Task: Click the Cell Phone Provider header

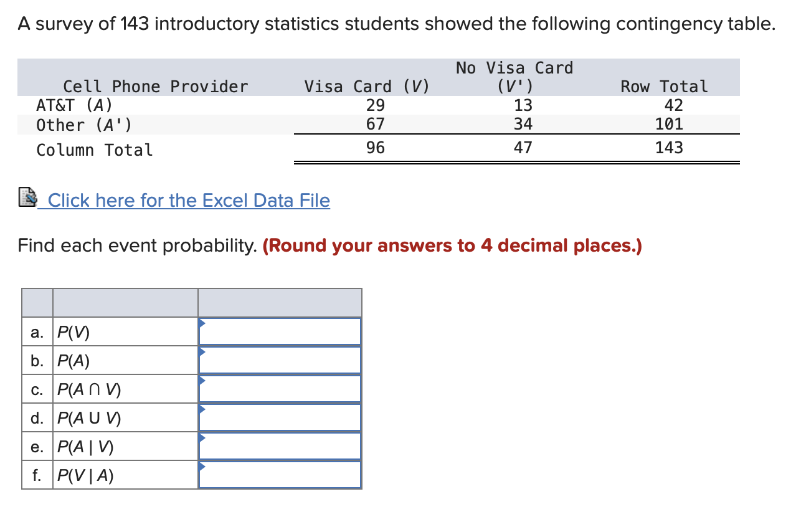Action: tap(154, 86)
